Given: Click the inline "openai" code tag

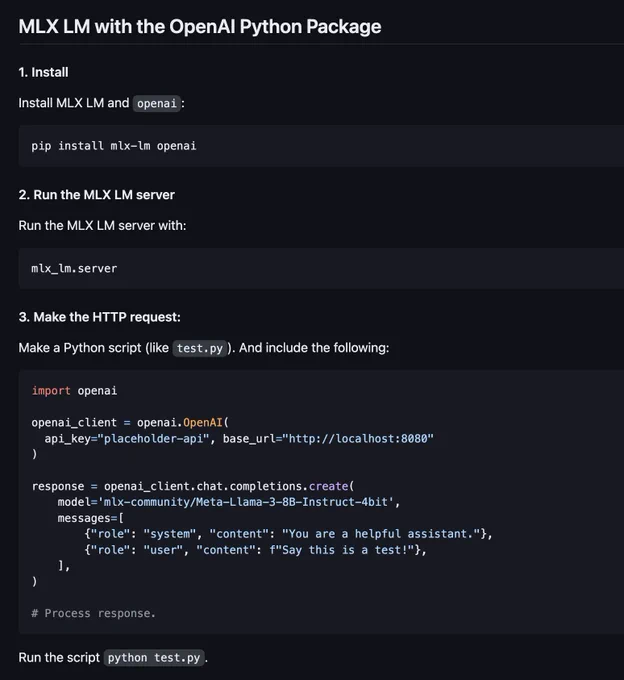Looking at the screenshot, I should pyautogui.click(x=157, y=103).
